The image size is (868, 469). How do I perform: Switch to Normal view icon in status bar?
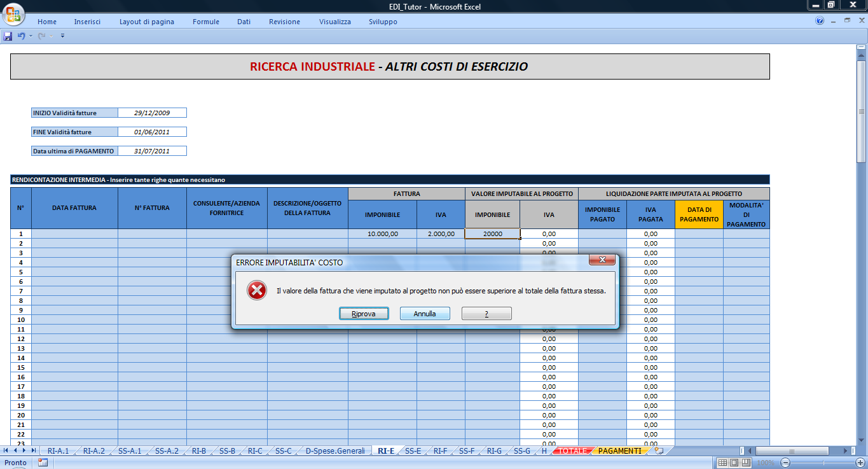pyautogui.click(x=722, y=463)
